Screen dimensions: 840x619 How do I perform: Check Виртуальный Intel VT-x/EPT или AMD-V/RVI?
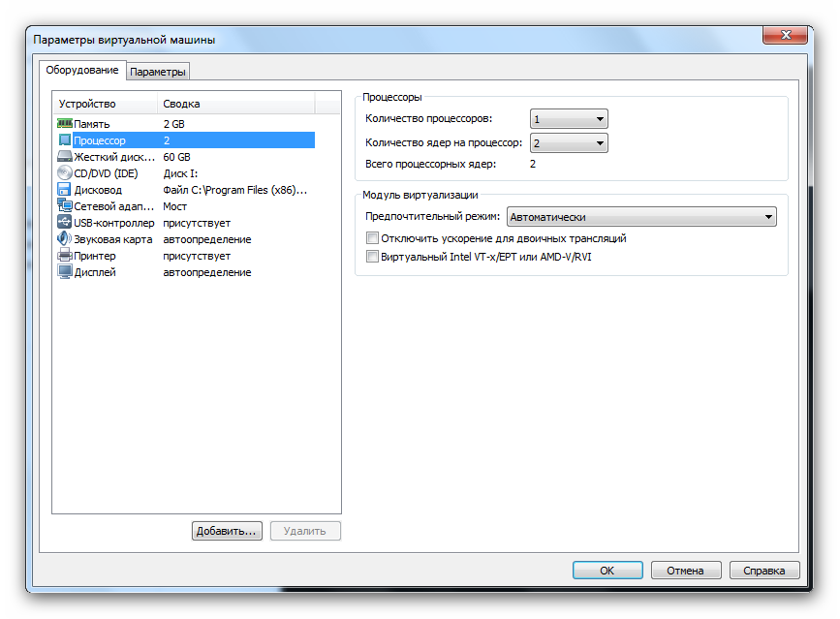point(373,256)
